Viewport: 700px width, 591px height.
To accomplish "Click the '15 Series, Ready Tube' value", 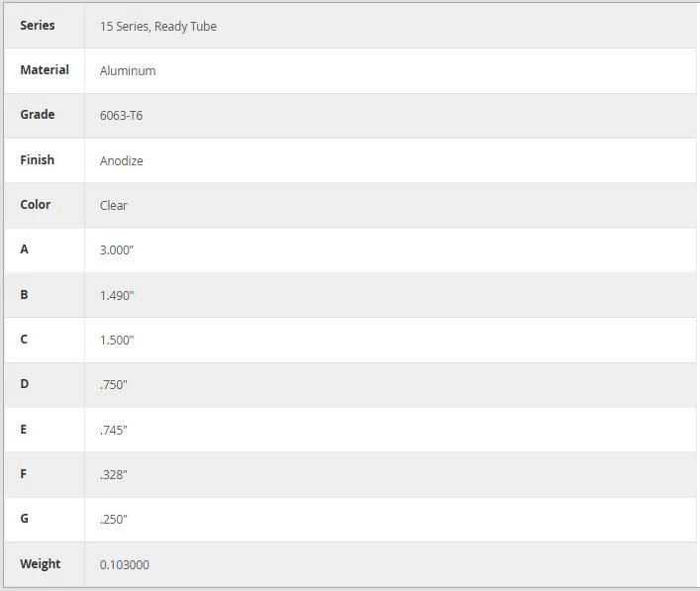I will click(158, 27).
